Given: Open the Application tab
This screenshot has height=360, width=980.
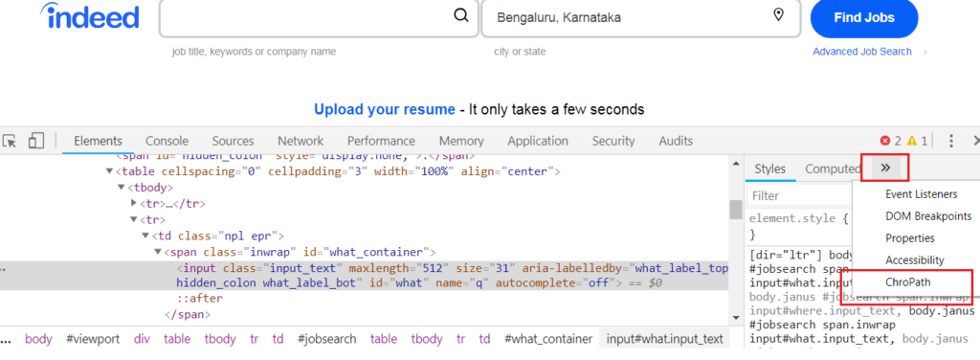Looking at the screenshot, I should [x=538, y=141].
